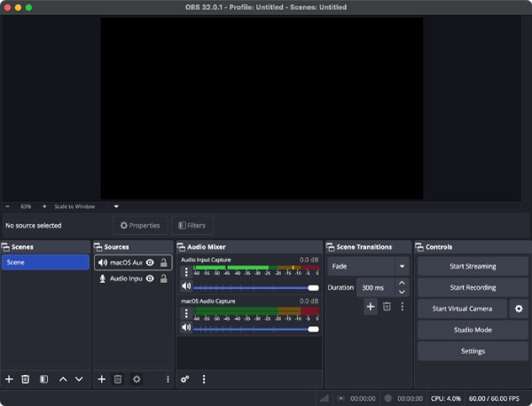Click Start Recording button
Image resolution: width=532 pixels, height=406 pixels.
point(473,287)
